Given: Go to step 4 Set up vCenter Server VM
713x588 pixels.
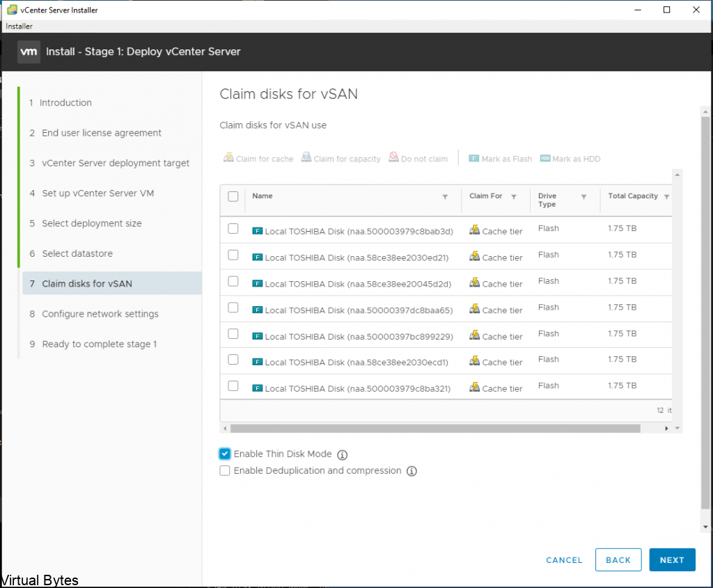Looking at the screenshot, I should click(x=91, y=193).
